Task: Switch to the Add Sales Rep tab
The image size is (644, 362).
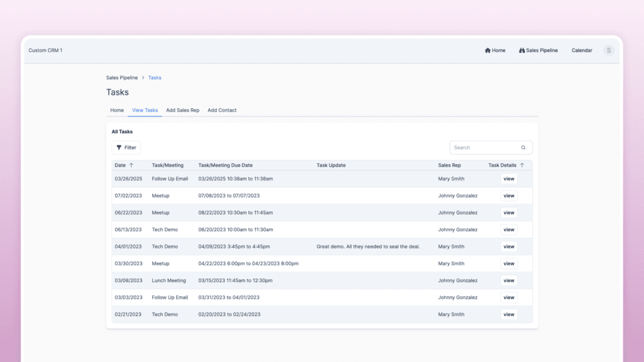Action: coord(182,110)
